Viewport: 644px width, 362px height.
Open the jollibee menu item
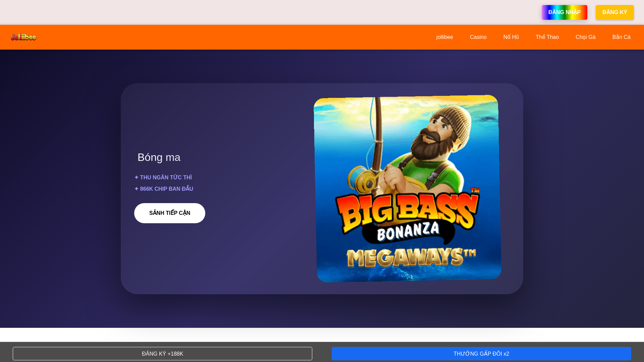tap(444, 37)
